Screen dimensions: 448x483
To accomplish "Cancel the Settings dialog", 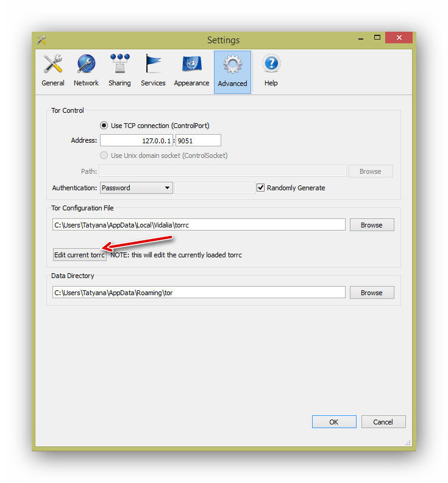I will coord(383,421).
